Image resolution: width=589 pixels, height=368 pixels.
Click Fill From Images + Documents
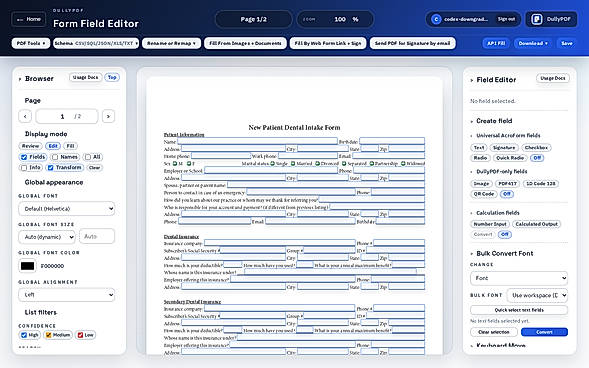click(x=245, y=43)
